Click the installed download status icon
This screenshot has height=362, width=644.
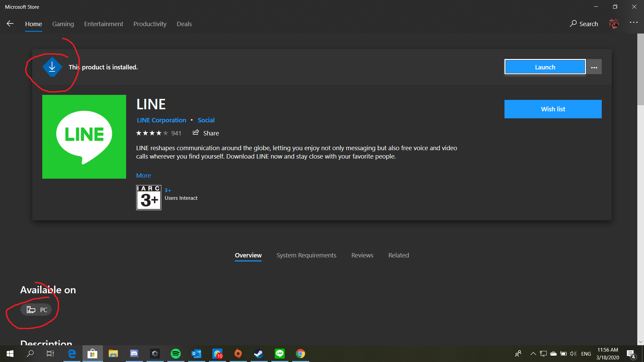52,67
